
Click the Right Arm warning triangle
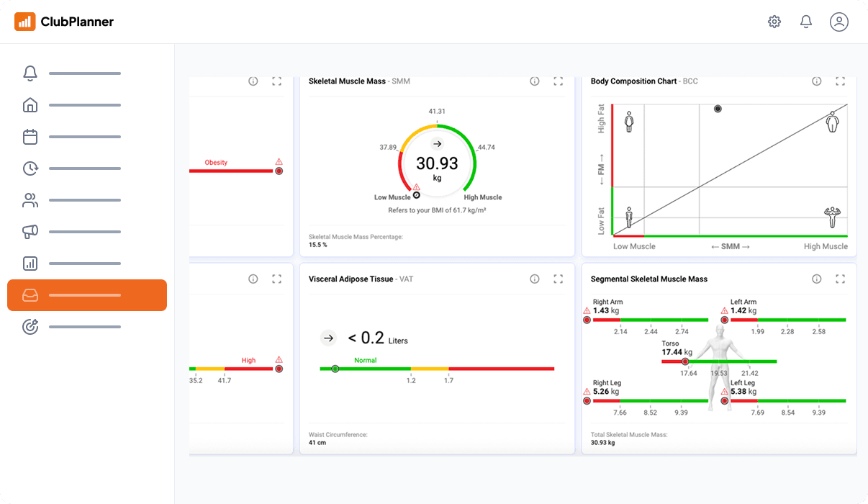587,310
